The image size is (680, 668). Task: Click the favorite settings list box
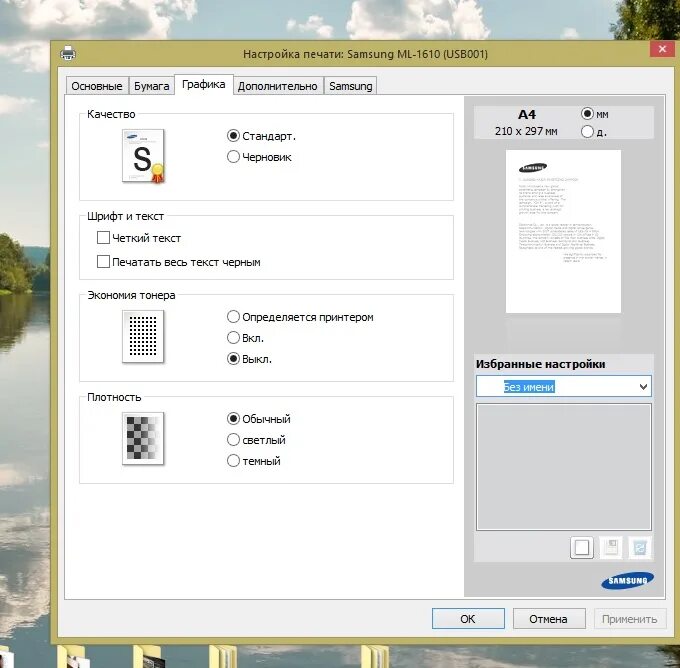[563, 467]
